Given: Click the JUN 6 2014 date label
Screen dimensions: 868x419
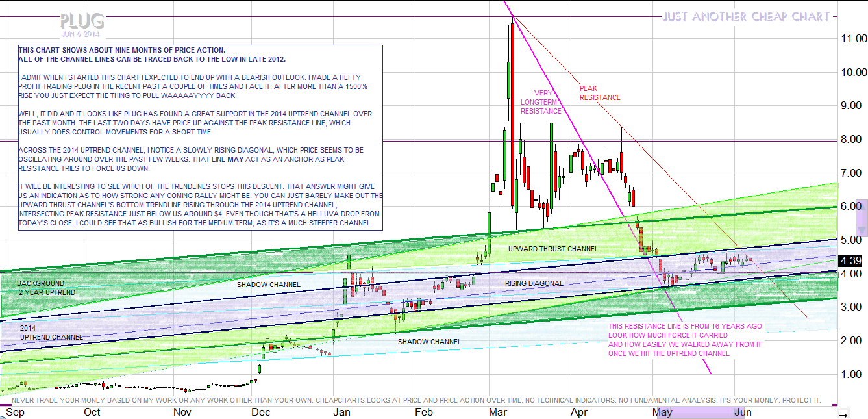Looking at the screenshot, I should click(x=82, y=34).
